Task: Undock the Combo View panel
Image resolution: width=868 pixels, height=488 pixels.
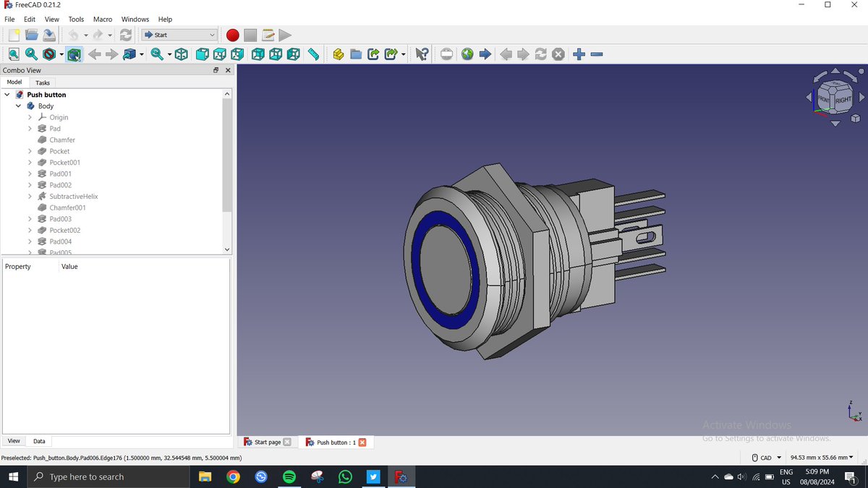Action: click(x=216, y=70)
